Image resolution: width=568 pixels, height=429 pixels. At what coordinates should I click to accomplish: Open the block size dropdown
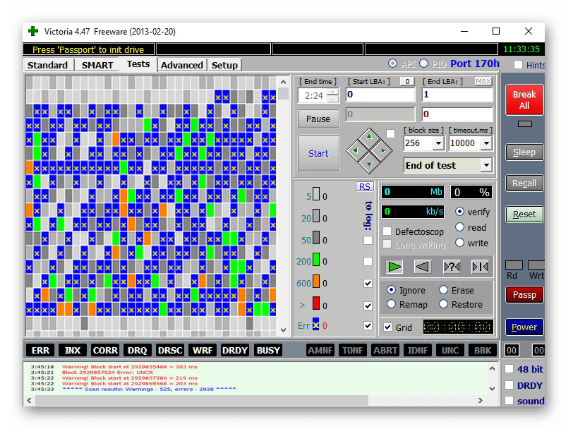tap(438, 143)
